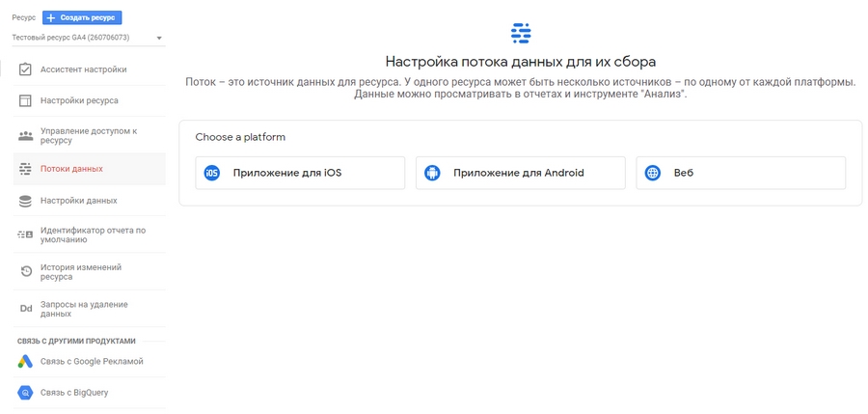Click the blue iOS platform icon
The width and height of the screenshot is (868, 414).
211,173
